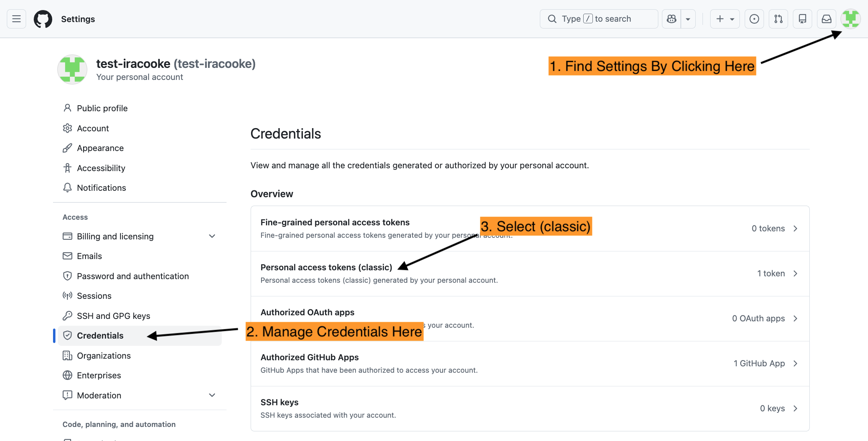
Task: Click the '1 token' count
Action: point(771,274)
